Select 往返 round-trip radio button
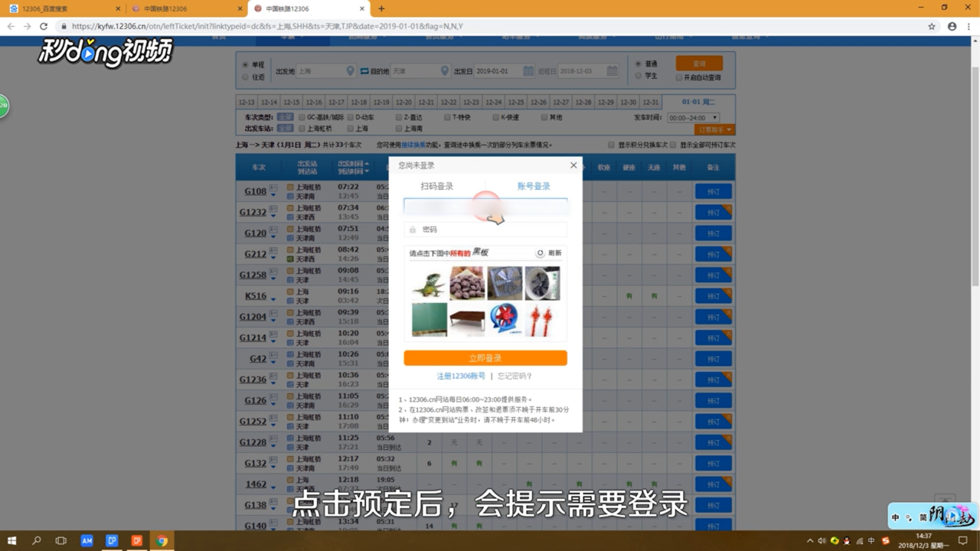The image size is (980, 551). click(245, 77)
